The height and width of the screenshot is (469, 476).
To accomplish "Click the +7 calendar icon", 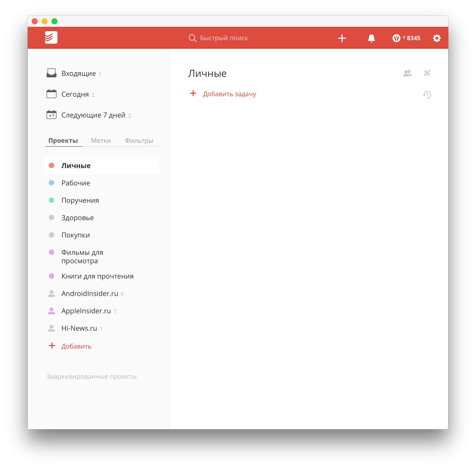I will pos(51,115).
